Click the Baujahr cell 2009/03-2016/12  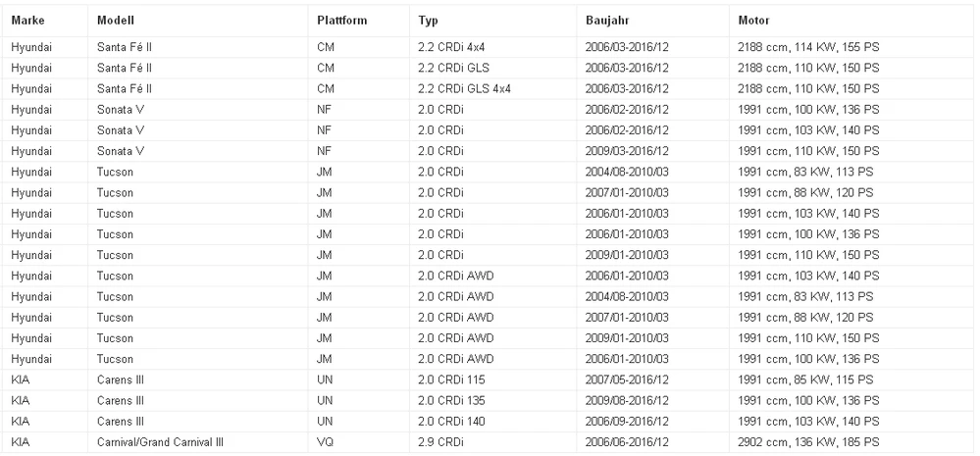627,151
